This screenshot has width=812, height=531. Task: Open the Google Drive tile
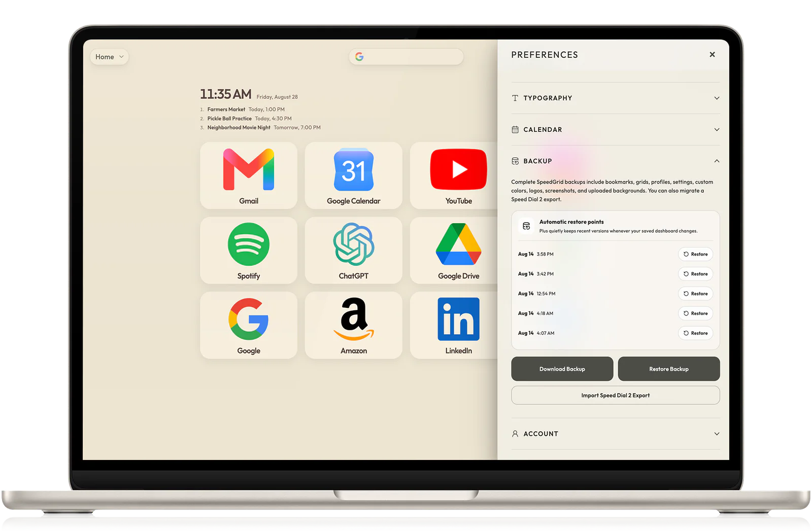click(454, 251)
